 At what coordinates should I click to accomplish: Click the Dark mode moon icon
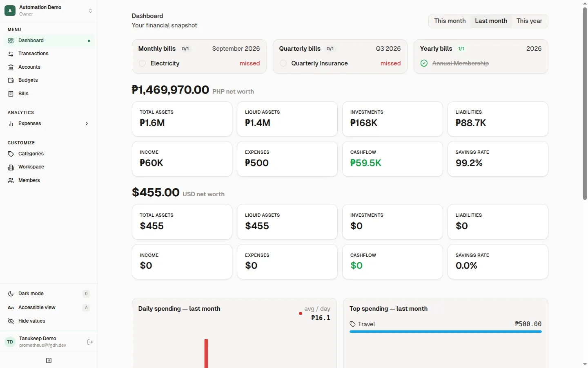(11, 294)
